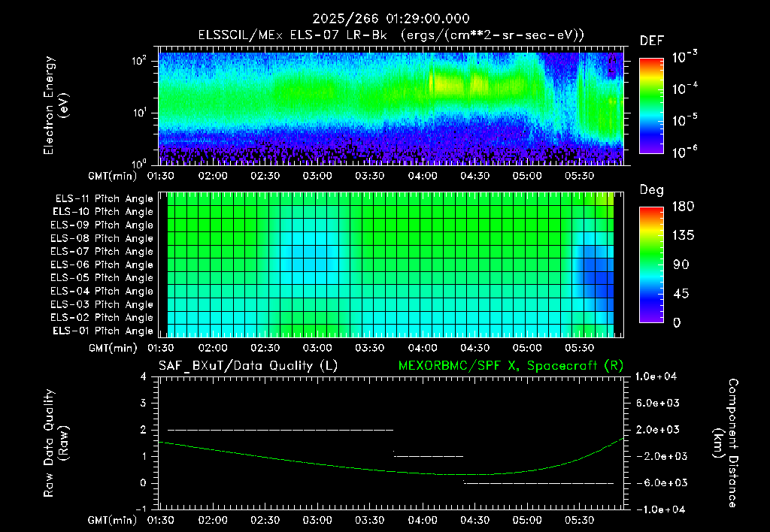The width and height of the screenshot is (770, 532).
Task: Click the green MEXORBMC/SPF X, Spacecraft legend
Action: (511, 366)
